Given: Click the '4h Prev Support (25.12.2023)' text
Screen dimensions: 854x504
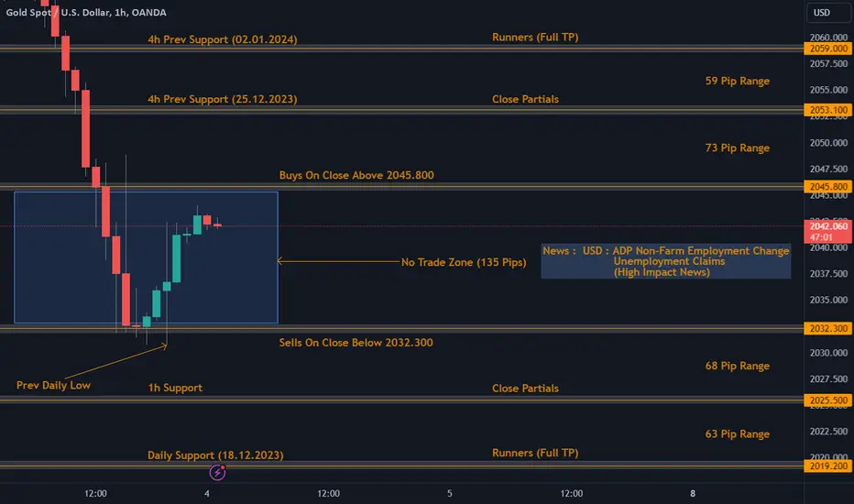Looking at the screenshot, I should click(x=223, y=99).
